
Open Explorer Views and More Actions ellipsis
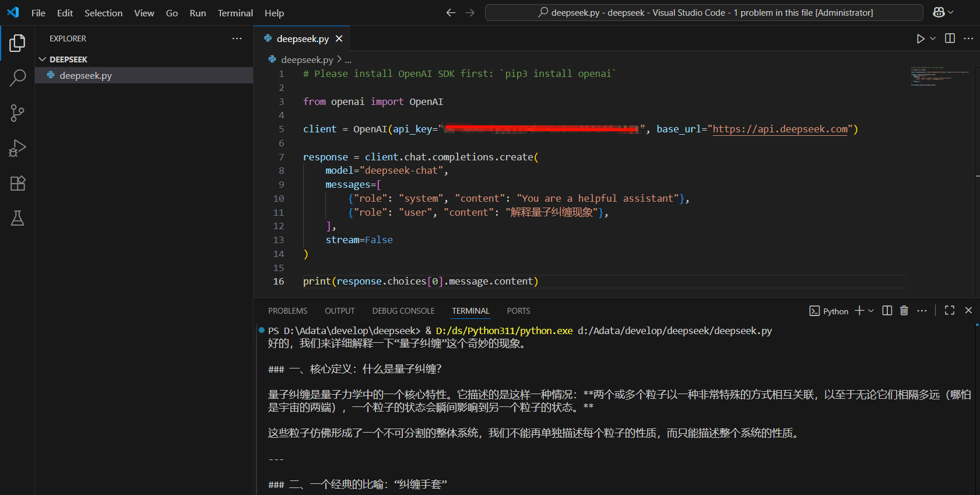coord(237,38)
